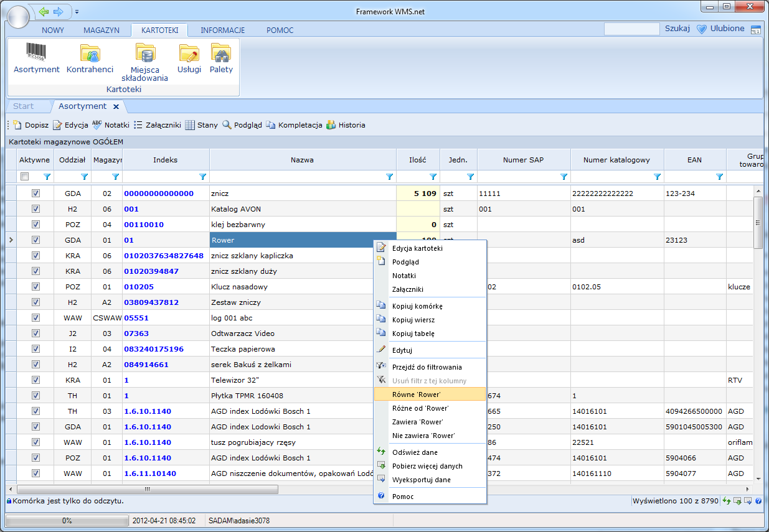Image resolution: width=769 pixels, height=532 pixels.
Task: Open Historia from the toolbar
Action: point(346,125)
